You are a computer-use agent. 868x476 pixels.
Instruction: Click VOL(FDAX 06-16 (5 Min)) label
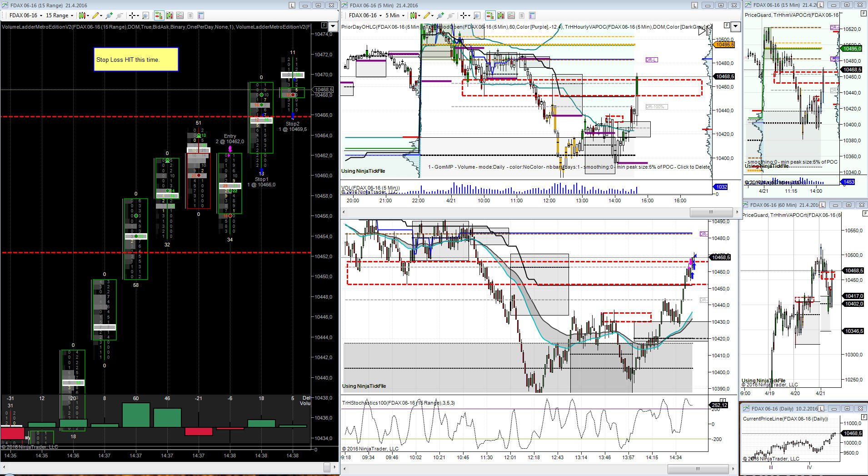coord(370,188)
